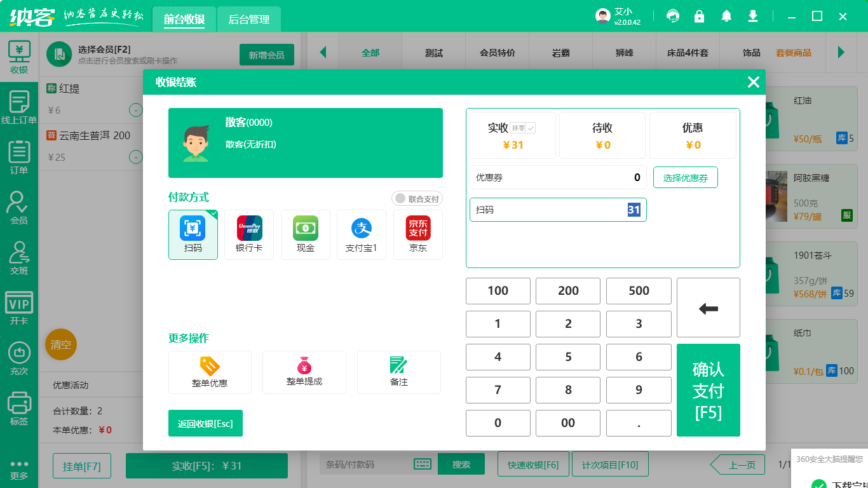Click the 扫码 amount input field
868x488 pixels.
point(558,210)
